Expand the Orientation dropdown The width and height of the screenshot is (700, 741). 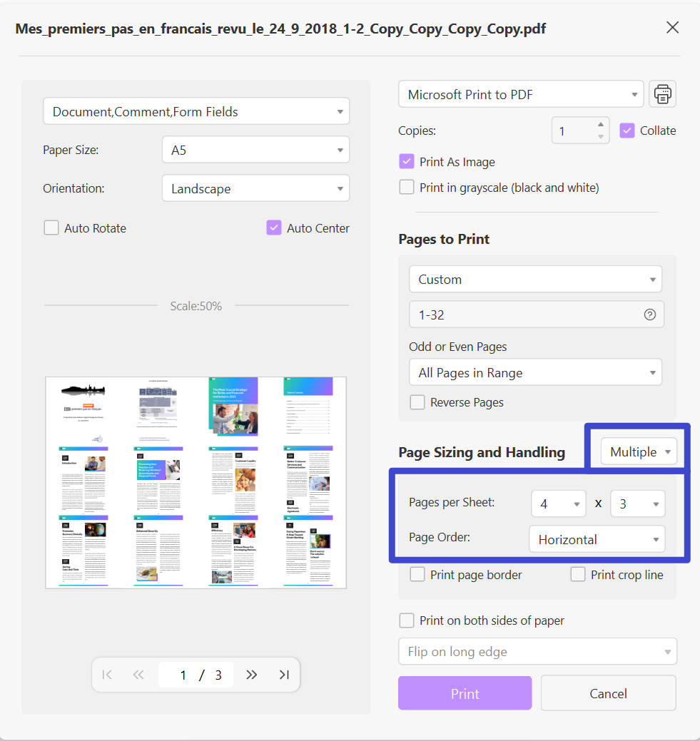[x=255, y=189]
